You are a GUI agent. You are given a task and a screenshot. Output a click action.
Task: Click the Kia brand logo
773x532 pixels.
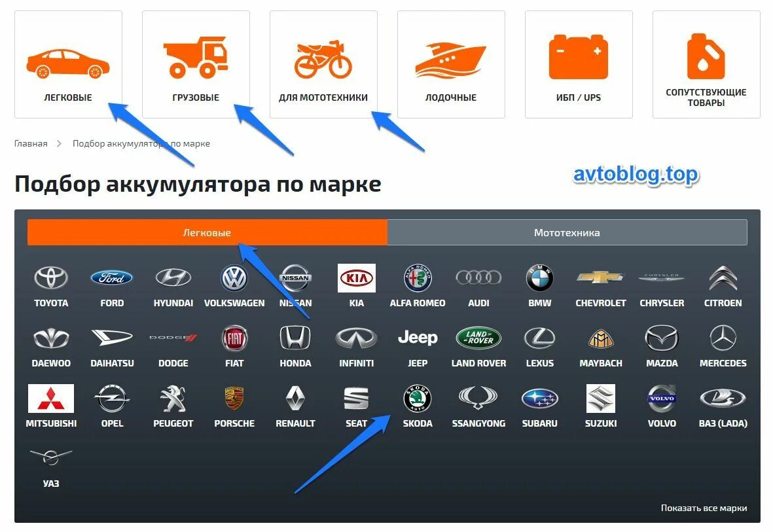coord(357,278)
